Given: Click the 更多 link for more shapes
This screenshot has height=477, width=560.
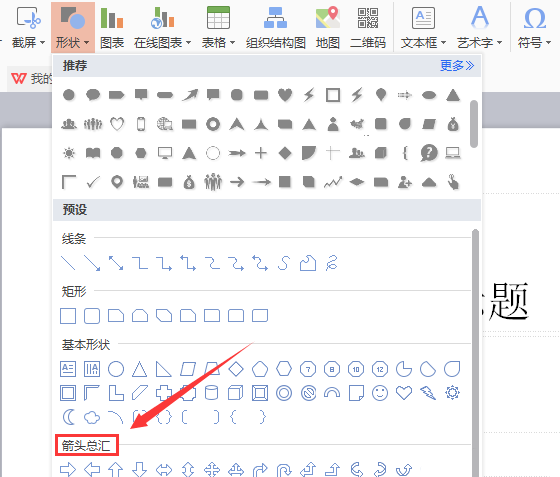Looking at the screenshot, I should point(457,66).
